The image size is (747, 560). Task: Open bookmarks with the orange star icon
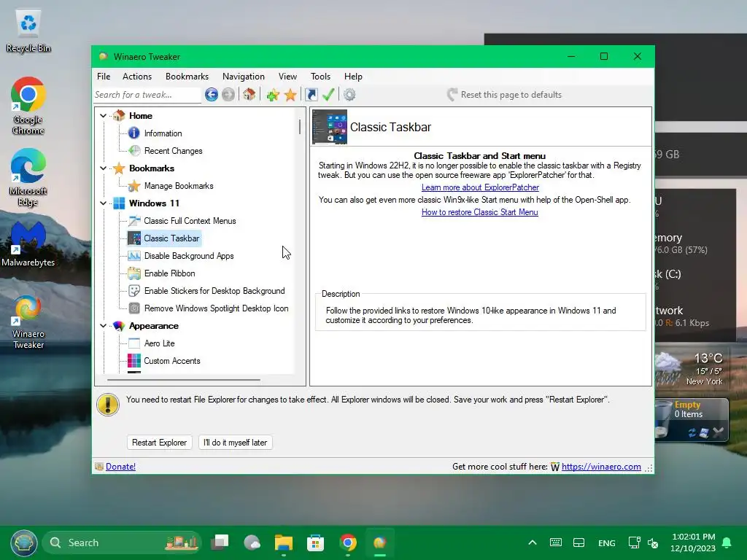point(290,95)
